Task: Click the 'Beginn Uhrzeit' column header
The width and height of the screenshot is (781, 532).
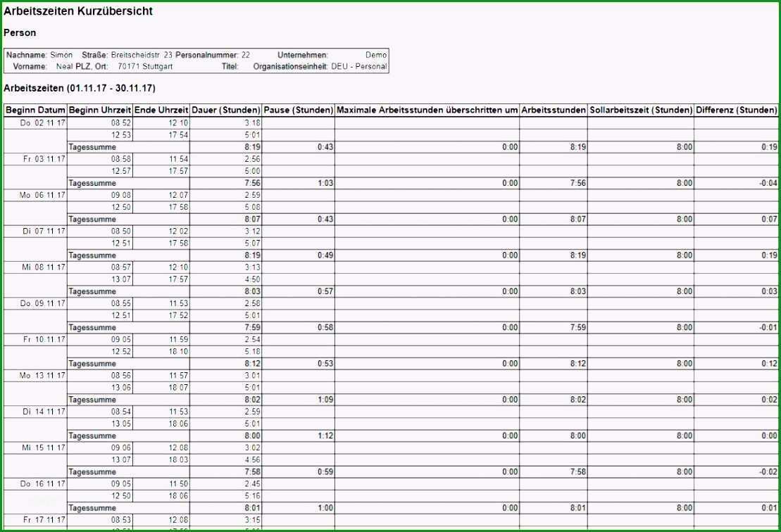Action: [99, 110]
